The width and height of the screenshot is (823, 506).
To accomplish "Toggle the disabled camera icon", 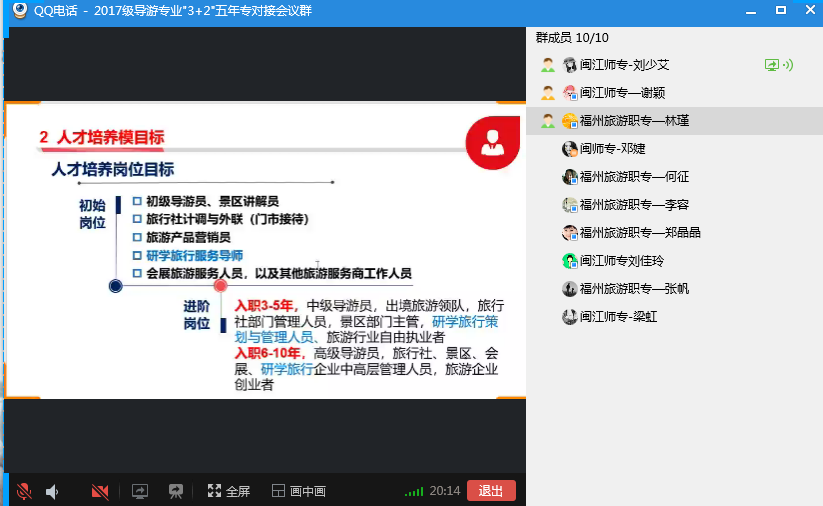I will pos(100,491).
